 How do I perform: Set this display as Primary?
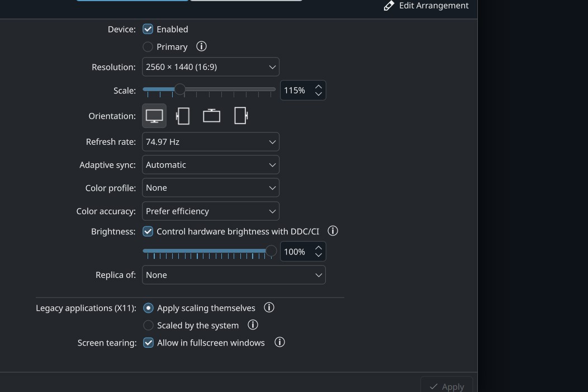[148, 47]
